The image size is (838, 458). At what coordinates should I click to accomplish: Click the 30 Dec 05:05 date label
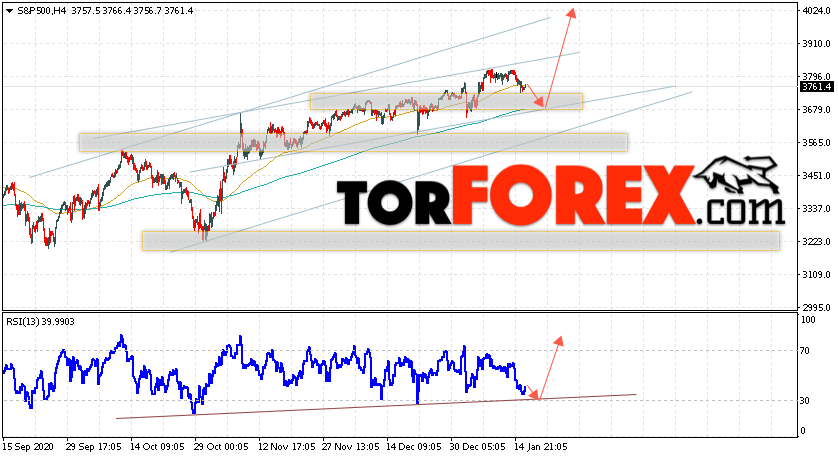click(x=475, y=446)
